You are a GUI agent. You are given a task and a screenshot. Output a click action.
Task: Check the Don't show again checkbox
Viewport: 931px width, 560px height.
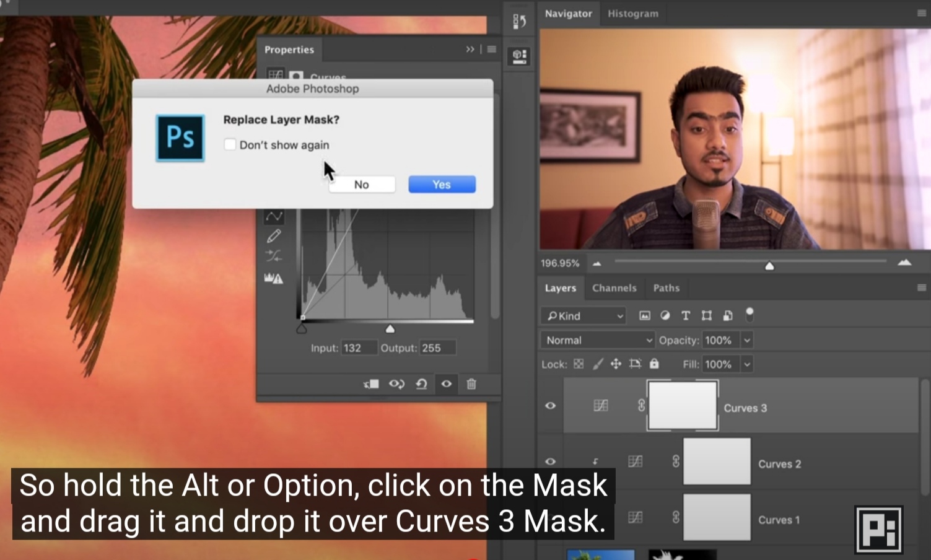coord(230,144)
